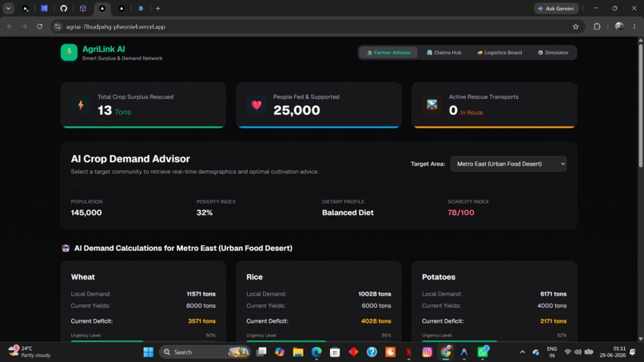
Task: Open a new browser tab
Action: click(157, 8)
